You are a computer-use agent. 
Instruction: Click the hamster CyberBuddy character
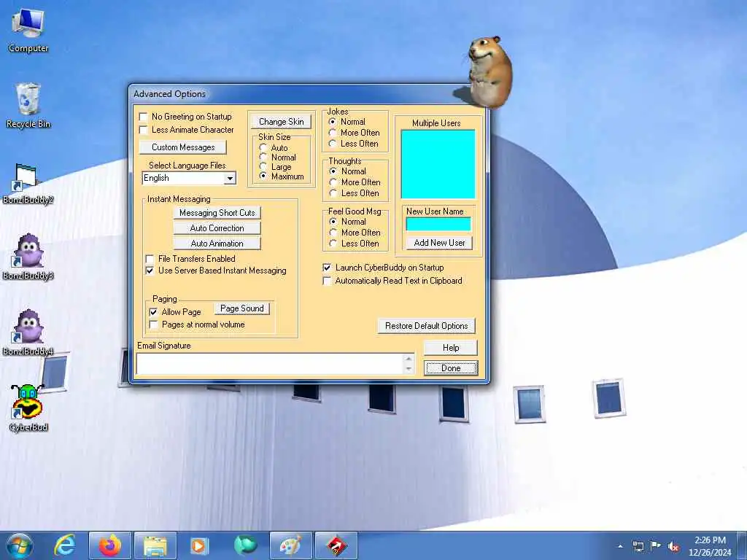click(x=489, y=71)
